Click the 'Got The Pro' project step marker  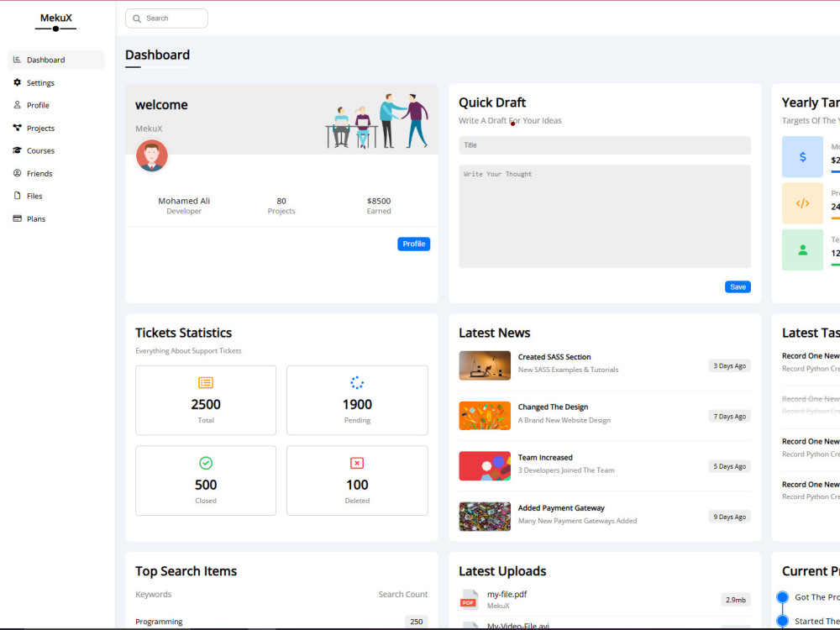(782, 596)
